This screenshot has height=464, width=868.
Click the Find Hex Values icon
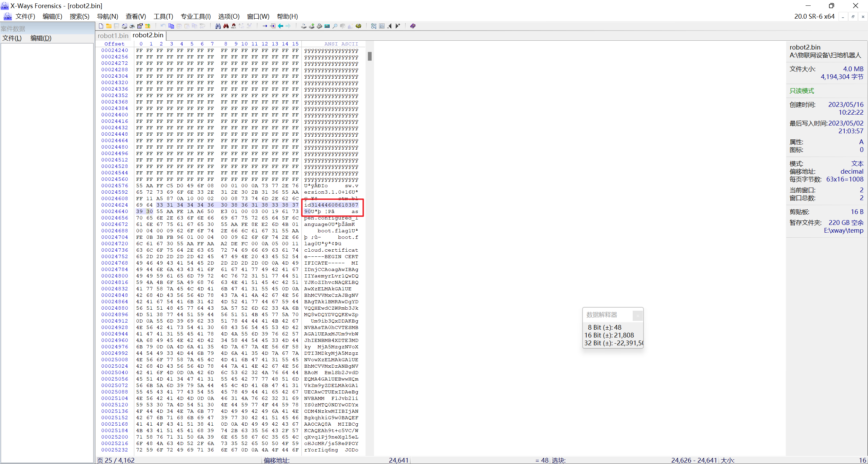pos(234,26)
